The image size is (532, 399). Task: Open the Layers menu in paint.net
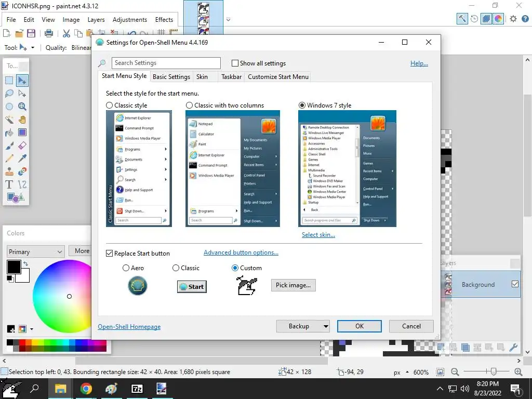(96, 20)
